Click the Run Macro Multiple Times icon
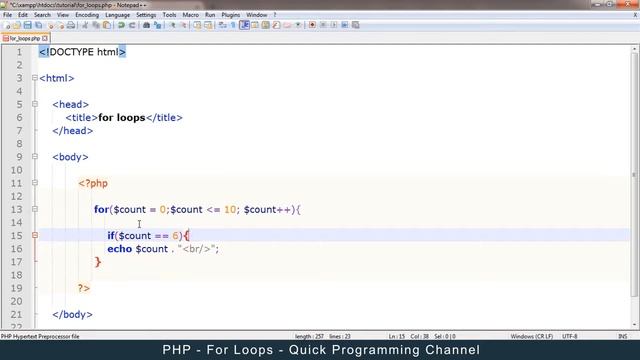Viewport: 640px width, 360px height. coord(344,25)
